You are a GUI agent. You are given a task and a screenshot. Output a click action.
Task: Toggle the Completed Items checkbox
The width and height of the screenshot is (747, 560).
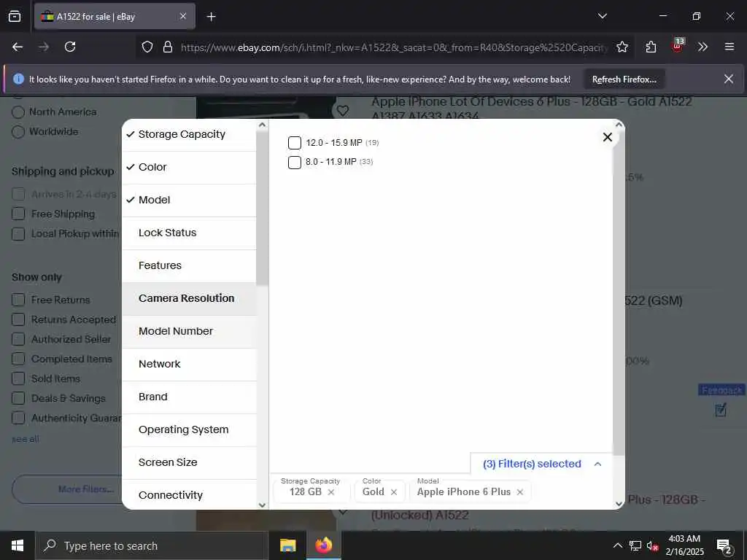click(18, 359)
